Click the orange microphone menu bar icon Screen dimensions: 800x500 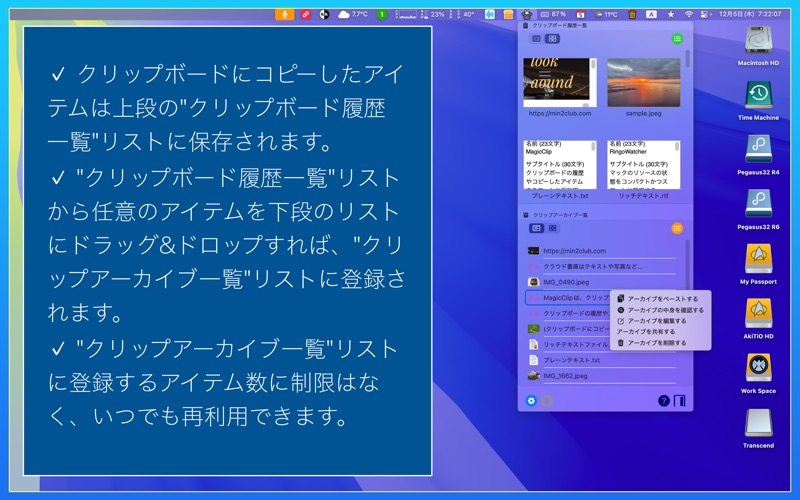coord(284,14)
